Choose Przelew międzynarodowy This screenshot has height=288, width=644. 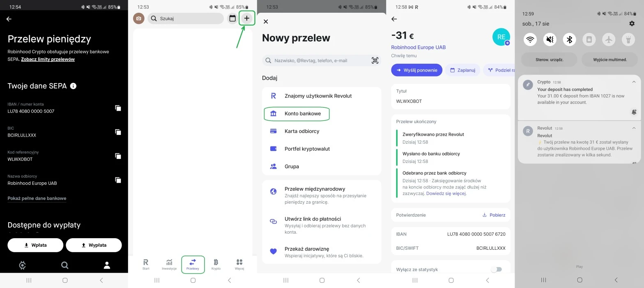click(x=322, y=195)
